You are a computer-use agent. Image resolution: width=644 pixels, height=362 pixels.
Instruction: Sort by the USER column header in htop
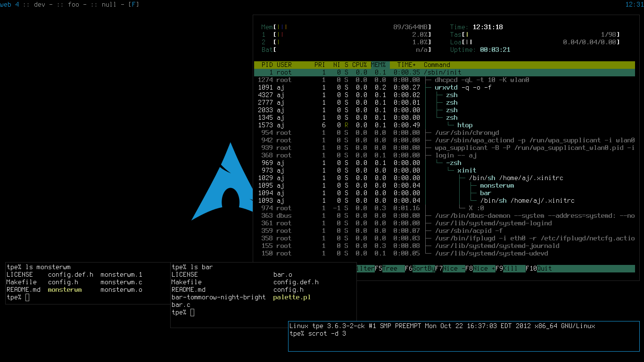[x=284, y=65]
